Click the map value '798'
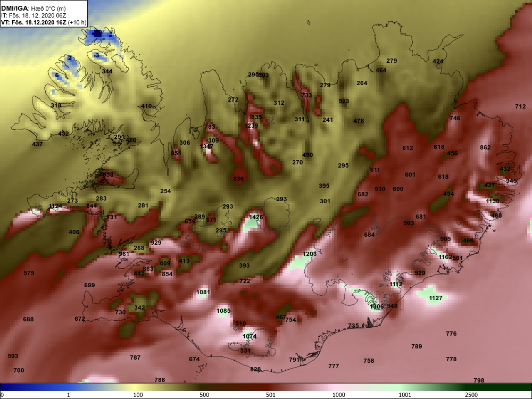Image resolution: width=532 pixels, height=399 pixels. click(x=479, y=380)
